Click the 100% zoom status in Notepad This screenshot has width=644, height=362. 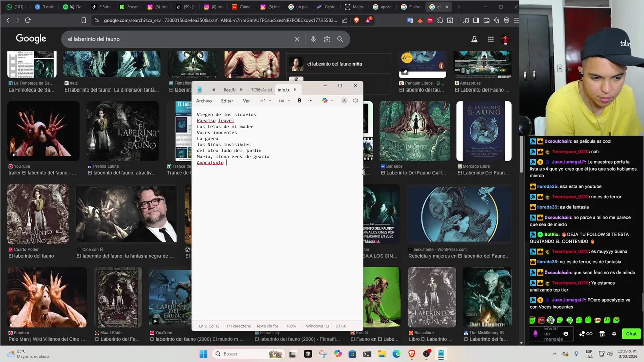click(291, 326)
